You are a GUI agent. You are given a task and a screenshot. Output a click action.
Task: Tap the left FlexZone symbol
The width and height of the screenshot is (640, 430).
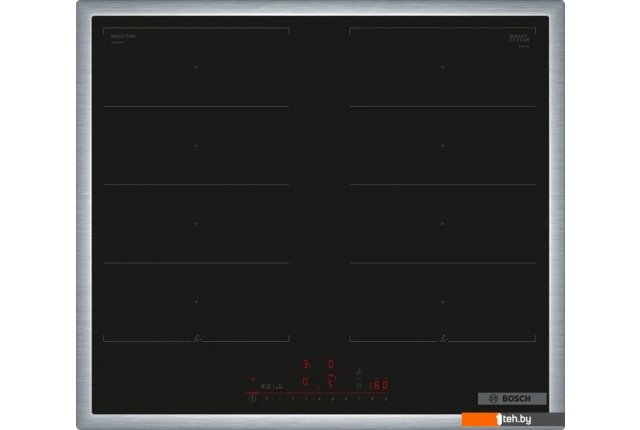pos(196,339)
